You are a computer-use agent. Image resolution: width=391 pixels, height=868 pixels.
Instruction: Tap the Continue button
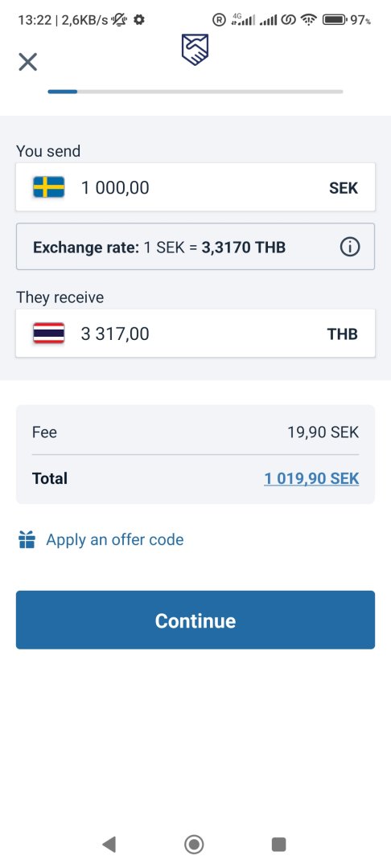coord(195,620)
